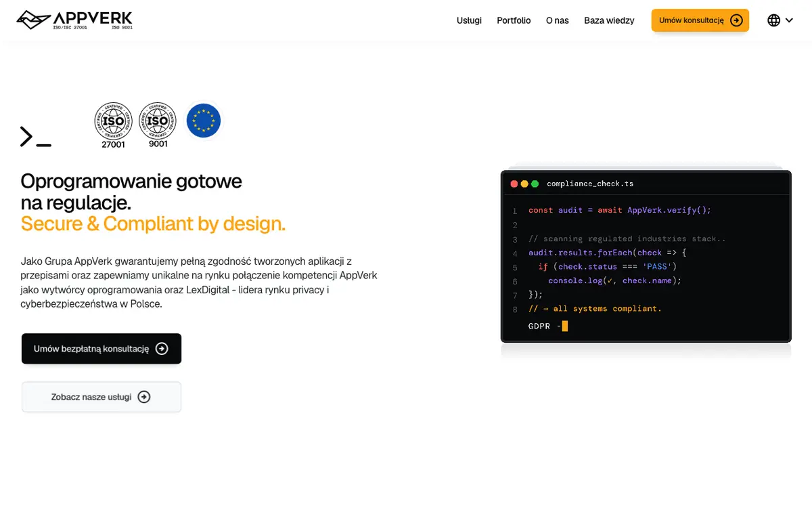Click the green dot in code window
The height and width of the screenshot is (508, 812).
(x=535, y=184)
